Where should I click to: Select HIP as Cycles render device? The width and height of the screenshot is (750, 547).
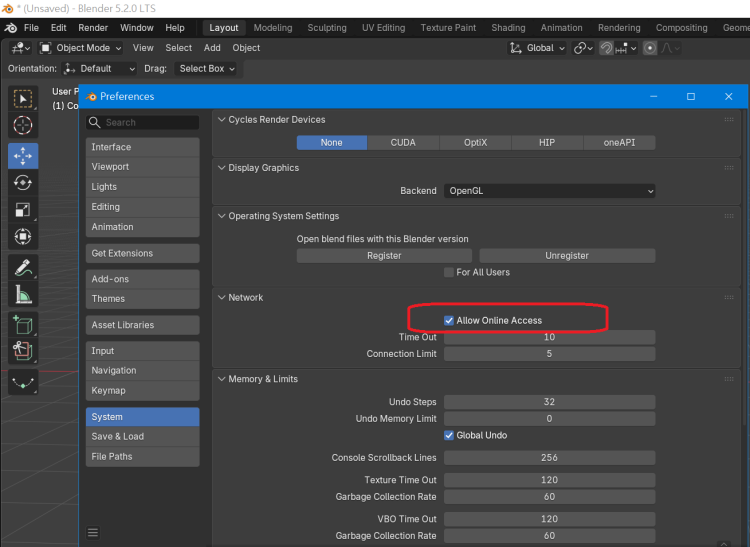click(547, 142)
